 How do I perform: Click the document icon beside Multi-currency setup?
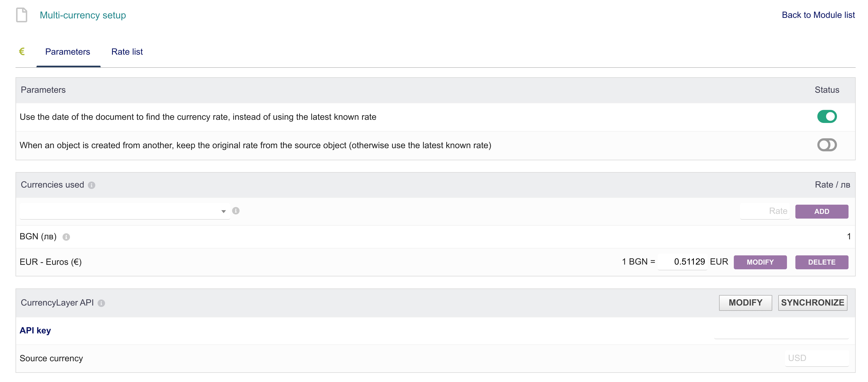(22, 15)
